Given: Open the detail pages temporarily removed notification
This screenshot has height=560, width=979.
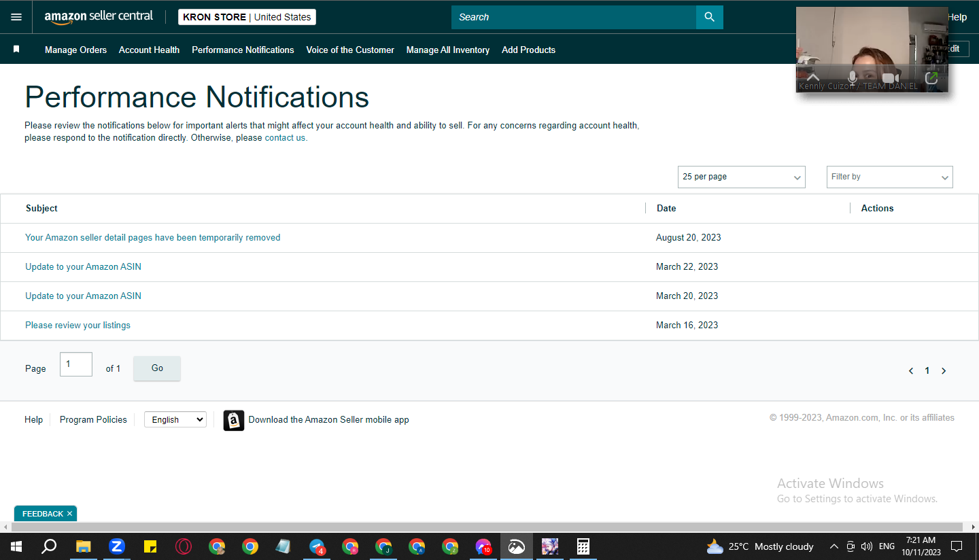Looking at the screenshot, I should [153, 238].
